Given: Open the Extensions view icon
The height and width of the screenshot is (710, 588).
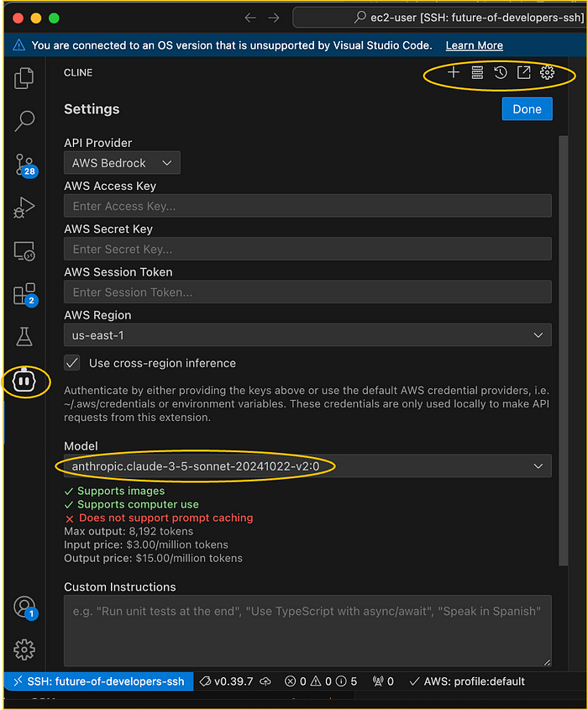Looking at the screenshot, I should coord(24,294).
